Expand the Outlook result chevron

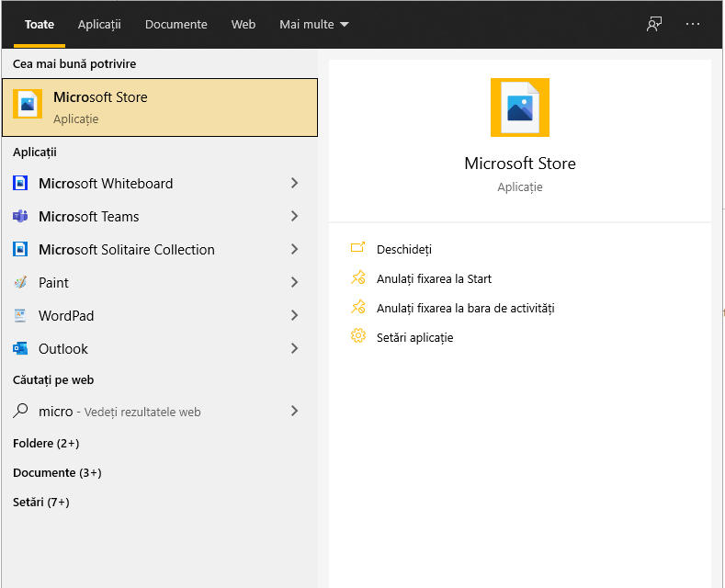[295, 348]
